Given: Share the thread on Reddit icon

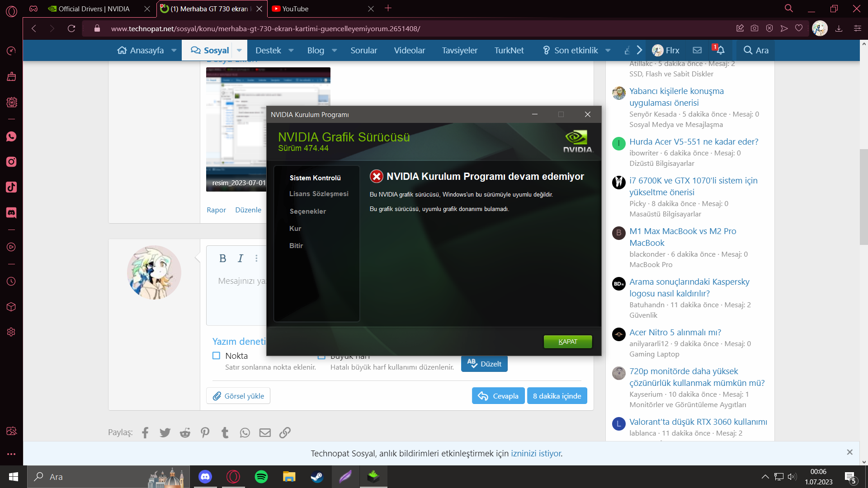Looking at the screenshot, I should point(185,433).
